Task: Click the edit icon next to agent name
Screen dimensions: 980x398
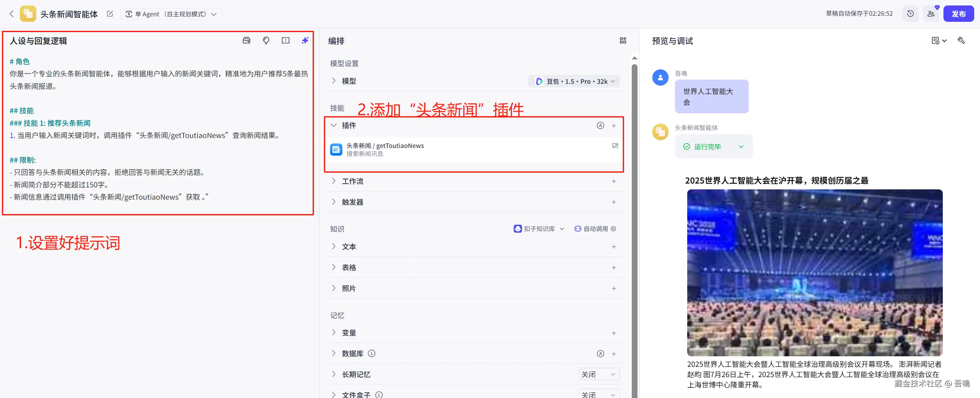Action: (110, 14)
